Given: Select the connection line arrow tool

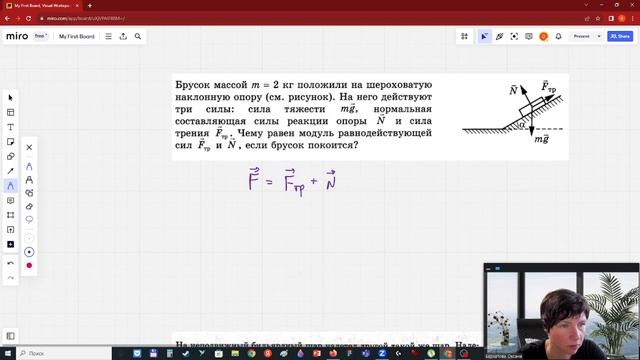Looking at the screenshot, I should click(11, 171).
